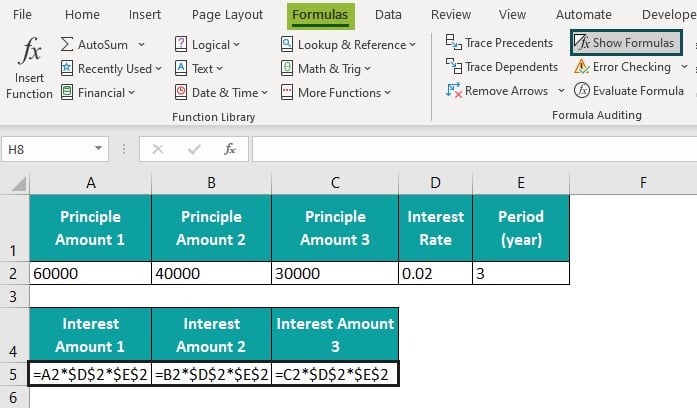The height and width of the screenshot is (408, 697).
Task: Select column C header
Action: pos(335,183)
